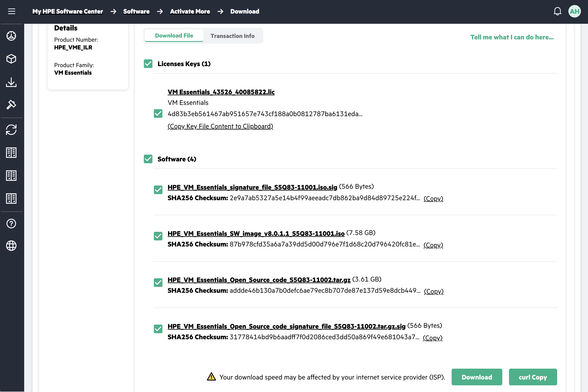The image size is (588, 392).
Task: Select the Download File tab
Action: 174,36
